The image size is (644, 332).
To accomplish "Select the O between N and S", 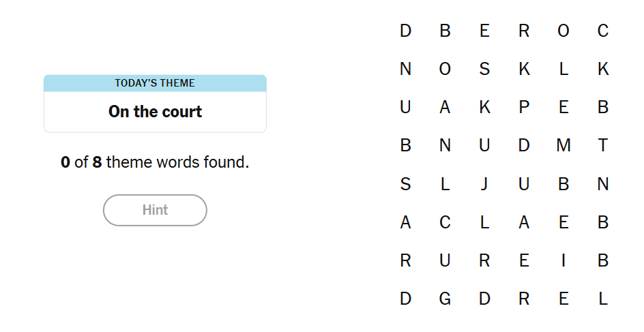I will (x=445, y=69).
